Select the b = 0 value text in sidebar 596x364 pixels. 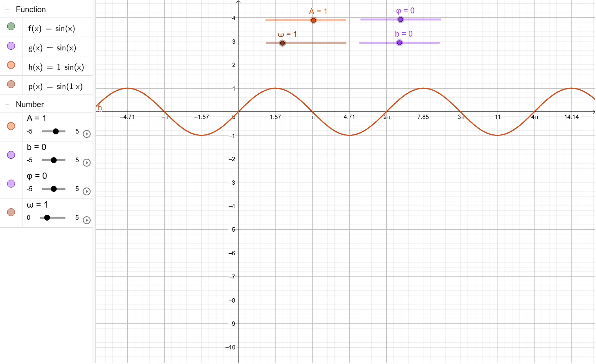coord(37,147)
